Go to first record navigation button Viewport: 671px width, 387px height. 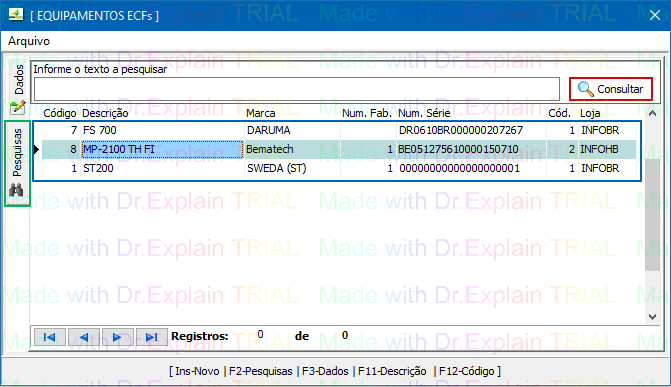(50, 337)
